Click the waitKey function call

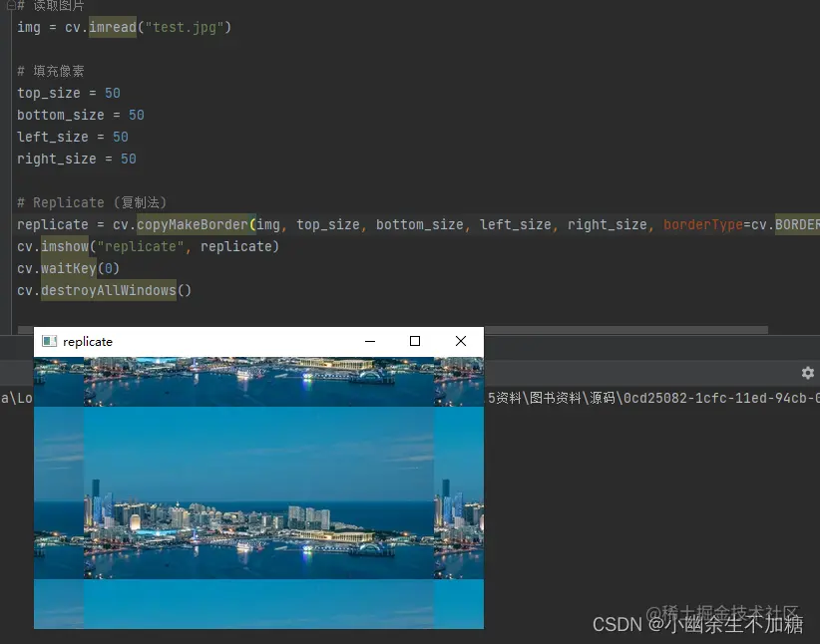tap(69, 269)
